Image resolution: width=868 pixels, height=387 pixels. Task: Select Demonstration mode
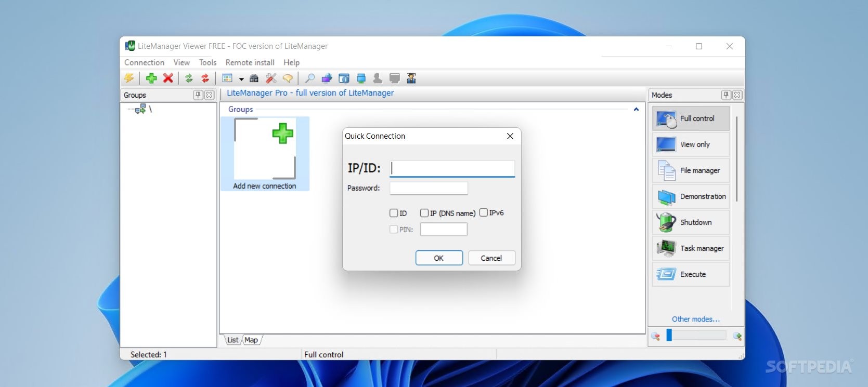point(691,196)
